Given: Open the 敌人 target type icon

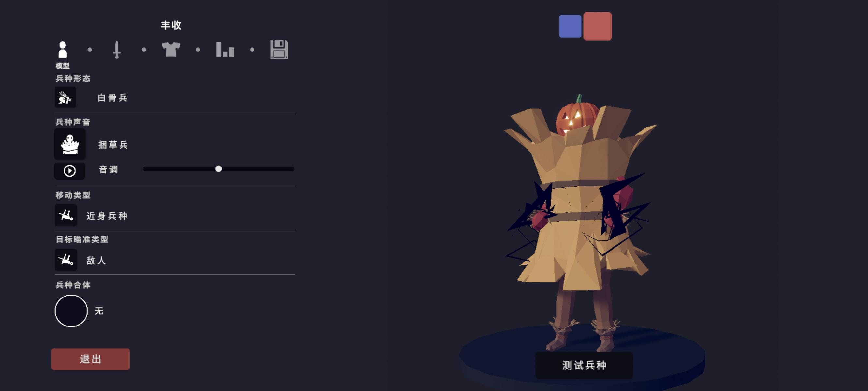Looking at the screenshot, I should pos(66,260).
